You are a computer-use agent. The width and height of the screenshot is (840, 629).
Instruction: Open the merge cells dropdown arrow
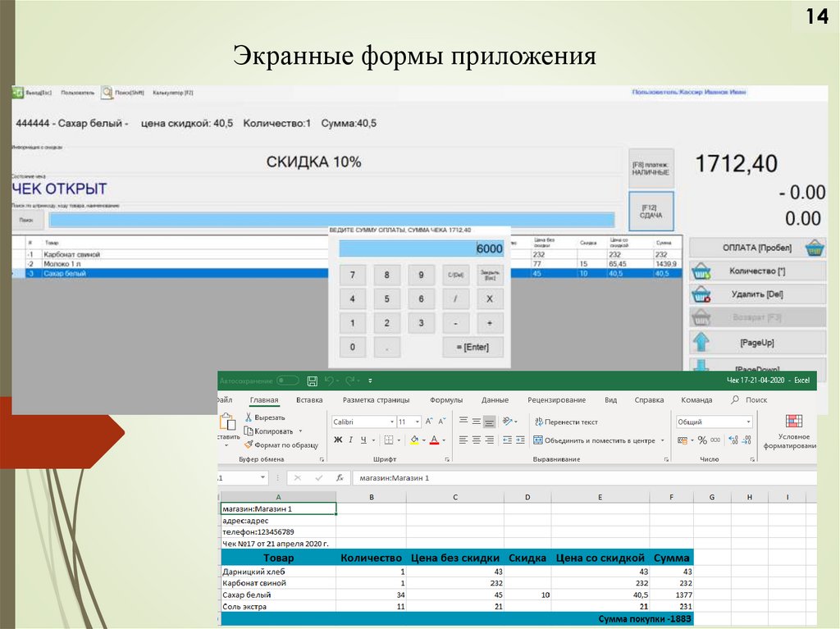click(x=663, y=440)
